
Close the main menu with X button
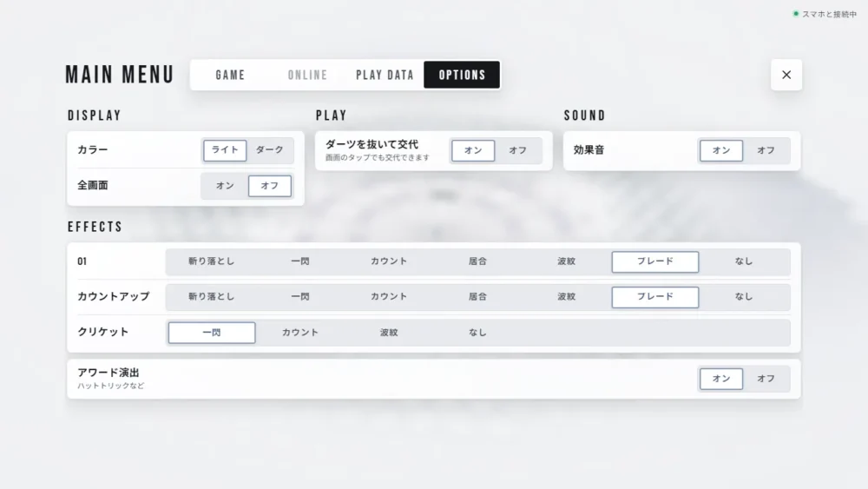click(786, 75)
